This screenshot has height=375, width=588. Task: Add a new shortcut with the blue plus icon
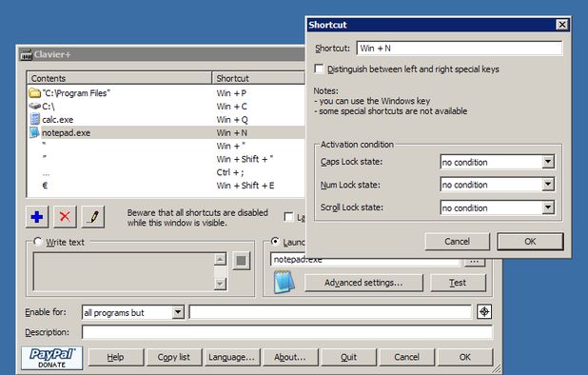(x=37, y=217)
